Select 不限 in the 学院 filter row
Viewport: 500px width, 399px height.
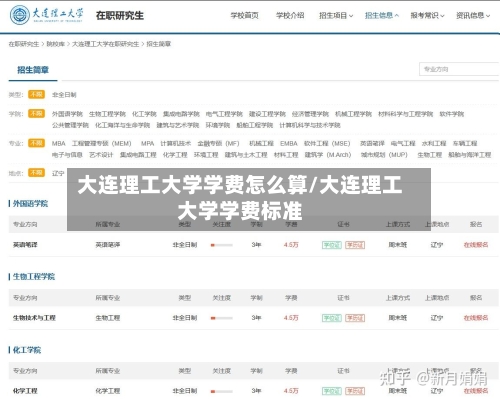[36, 114]
